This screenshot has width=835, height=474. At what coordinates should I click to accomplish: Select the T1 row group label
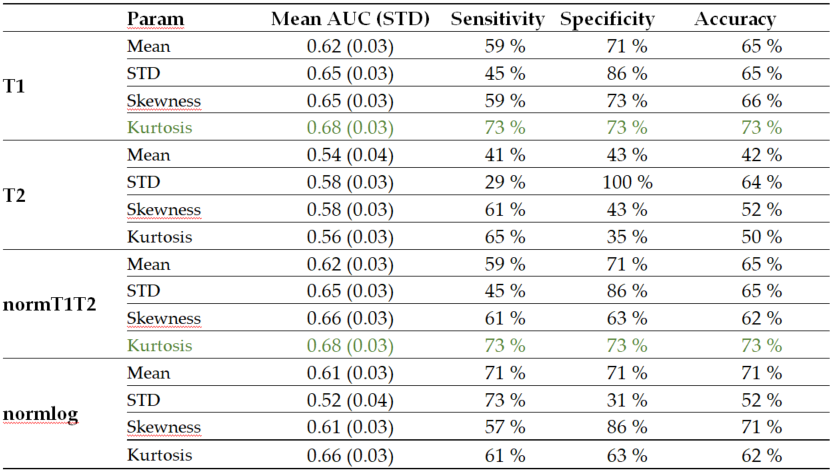(x=15, y=87)
